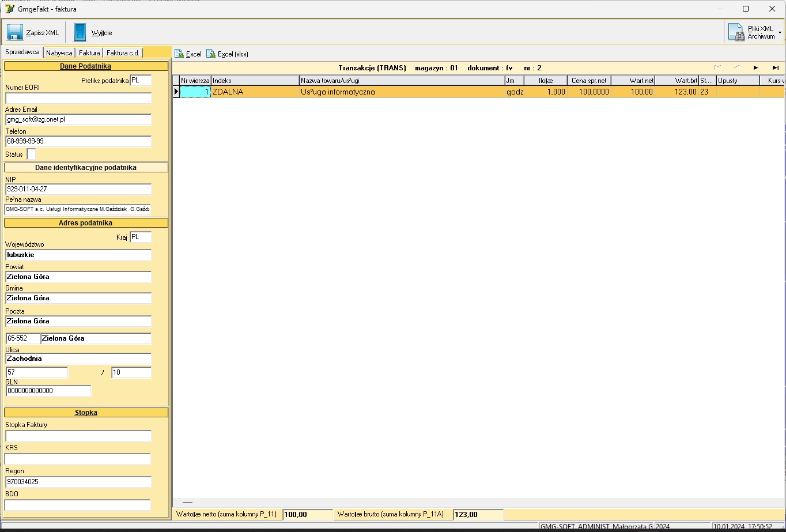
Task: Click the Dane identyfikacyjne podatnika header
Action: (x=86, y=168)
